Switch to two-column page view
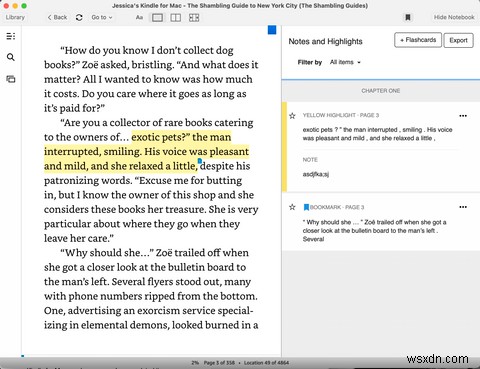Image resolution: width=480 pixels, height=369 pixels. pyautogui.click(x=176, y=17)
